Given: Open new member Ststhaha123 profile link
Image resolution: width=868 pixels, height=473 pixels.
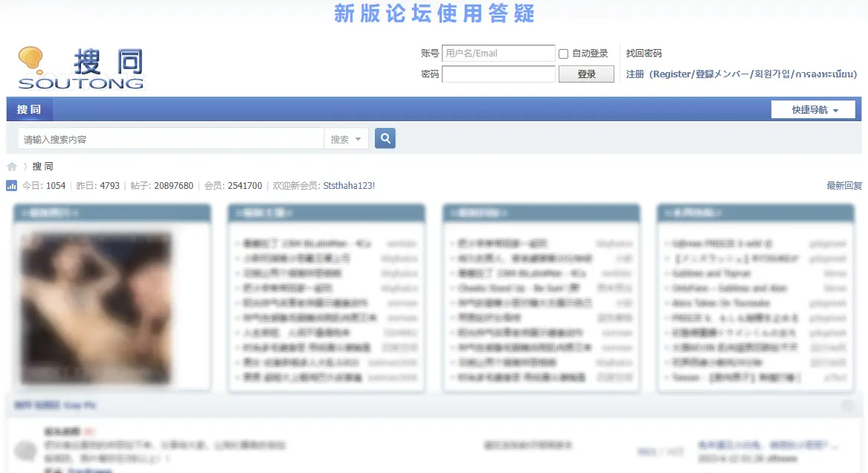Looking at the screenshot, I should coord(349,186).
